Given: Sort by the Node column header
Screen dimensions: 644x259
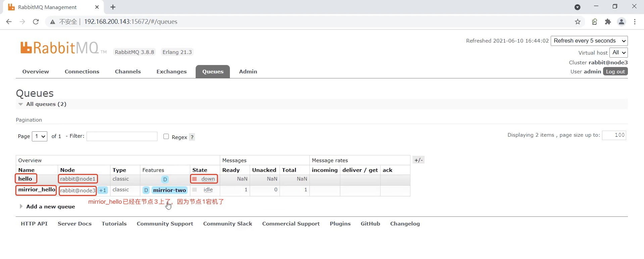Looking at the screenshot, I should coord(67,170).
